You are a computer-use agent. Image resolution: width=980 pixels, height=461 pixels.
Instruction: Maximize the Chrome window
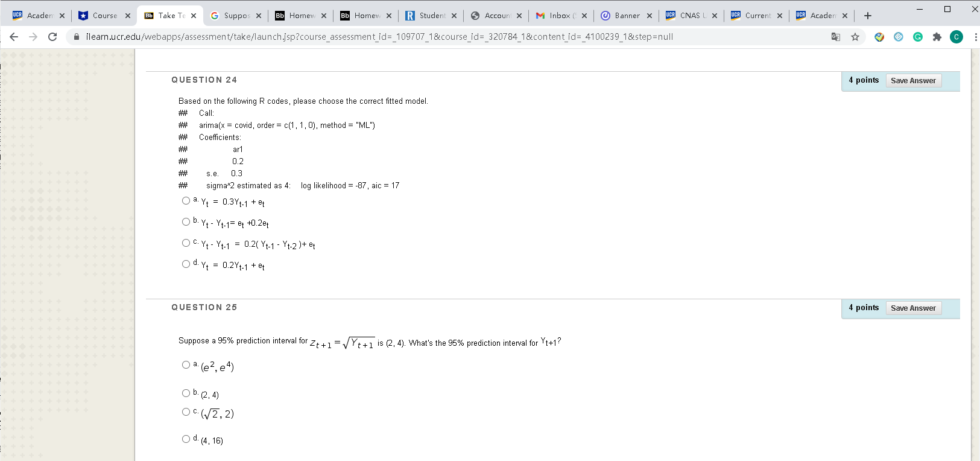(x=947, y=8)
